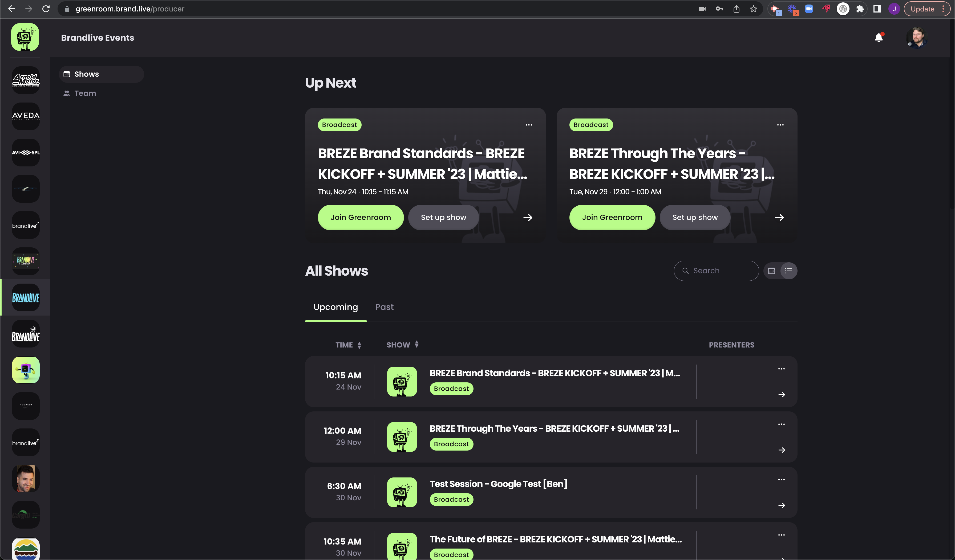Go back in browser history

coord(12,9)
